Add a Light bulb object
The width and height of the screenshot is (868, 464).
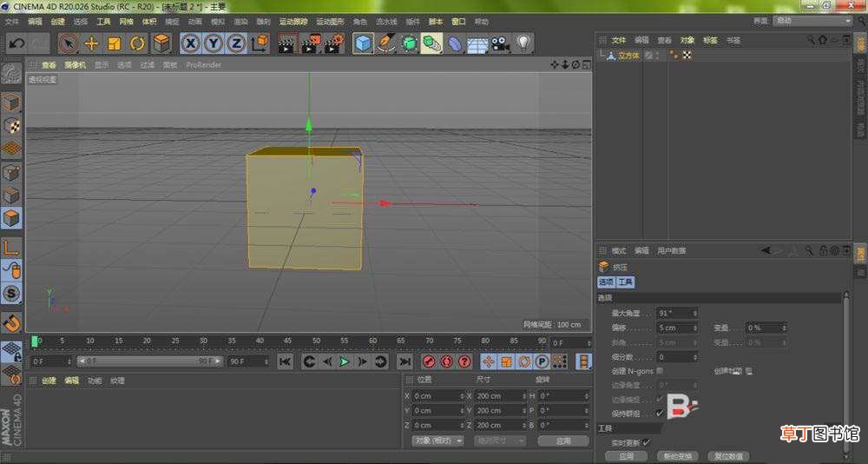(x=523, y=43)
